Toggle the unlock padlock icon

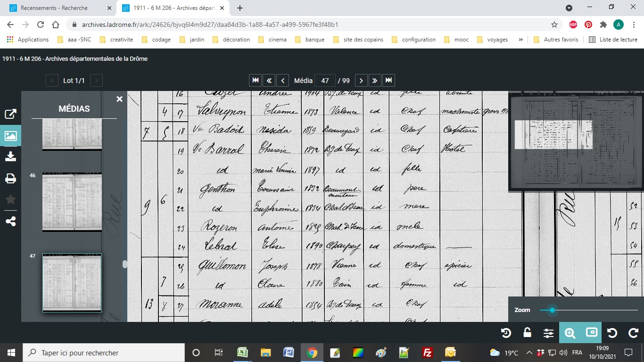527,333
